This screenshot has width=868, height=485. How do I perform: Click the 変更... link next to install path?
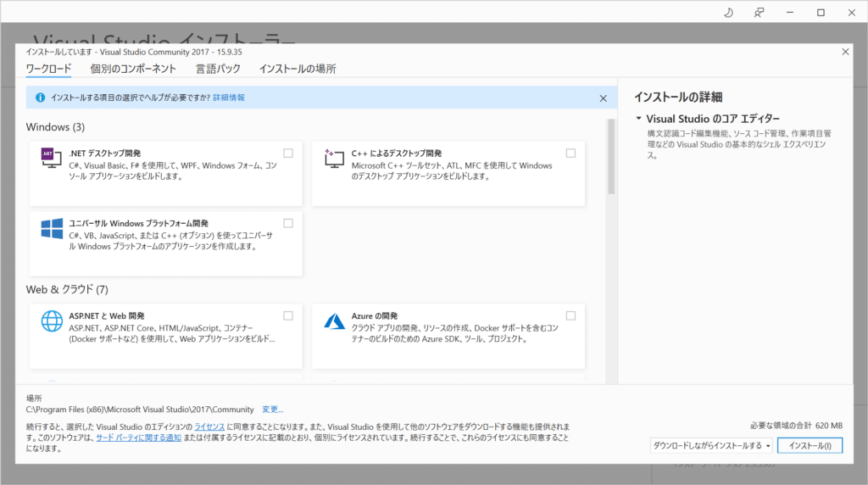coord(272,409)
